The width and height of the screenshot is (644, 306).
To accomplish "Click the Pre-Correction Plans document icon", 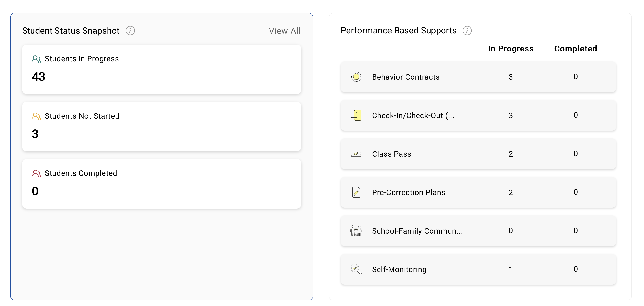I will [356, 192].
